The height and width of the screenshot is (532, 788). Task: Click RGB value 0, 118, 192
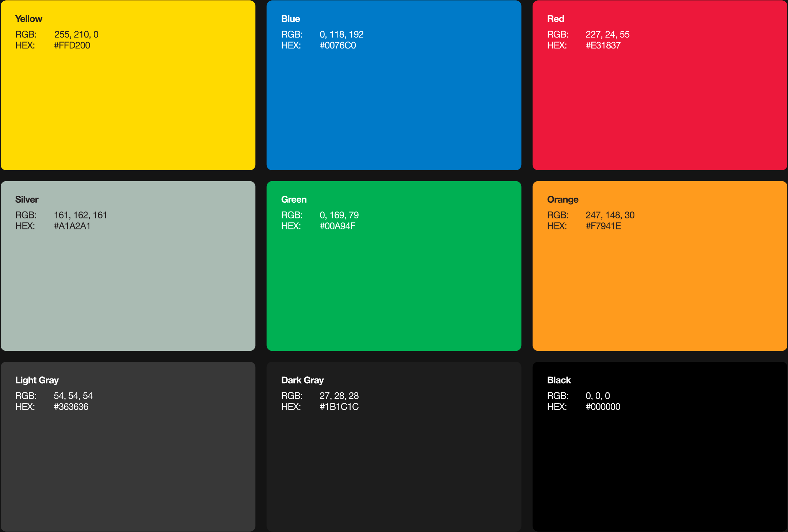[x=341, y=35]
